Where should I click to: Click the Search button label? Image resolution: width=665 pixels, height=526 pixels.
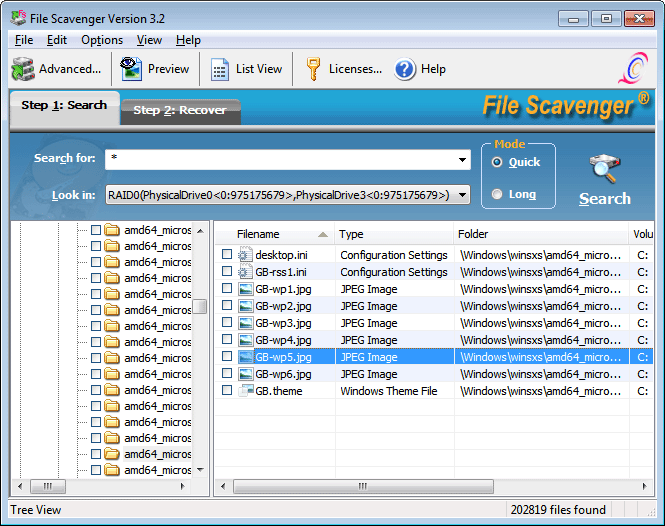coord(605,199)
